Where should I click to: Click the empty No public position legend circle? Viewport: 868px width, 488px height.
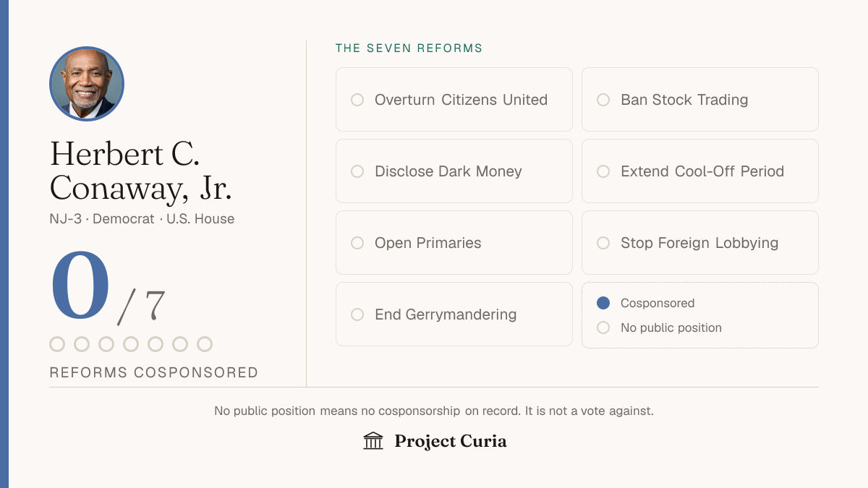pos(603,328)
